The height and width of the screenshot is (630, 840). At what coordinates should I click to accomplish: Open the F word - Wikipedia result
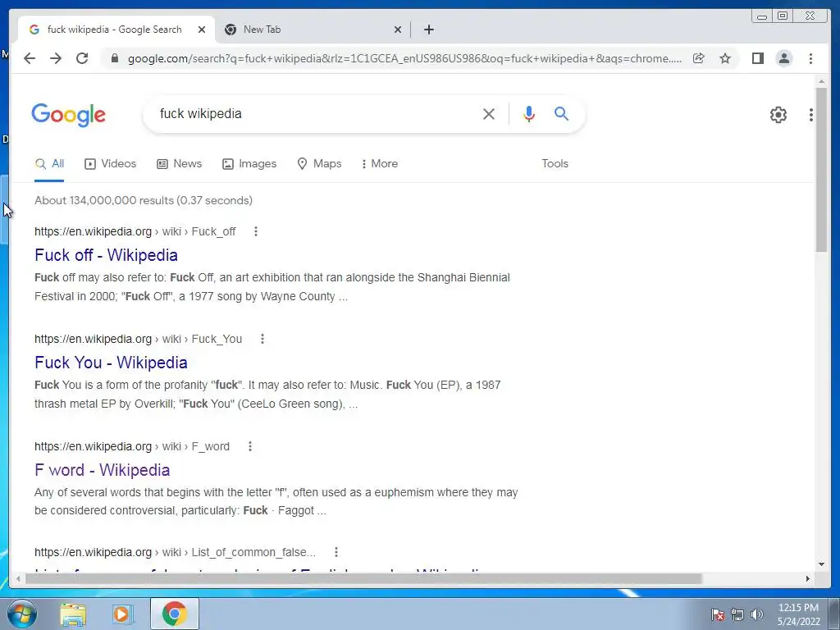103,470
